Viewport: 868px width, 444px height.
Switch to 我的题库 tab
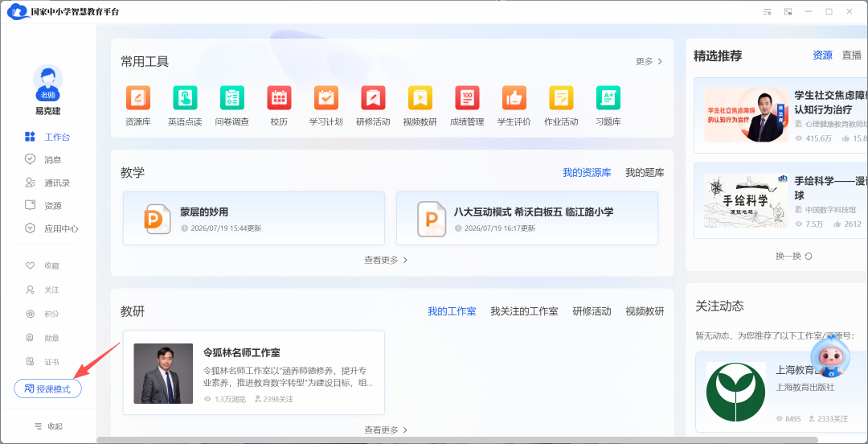[645, 173]
